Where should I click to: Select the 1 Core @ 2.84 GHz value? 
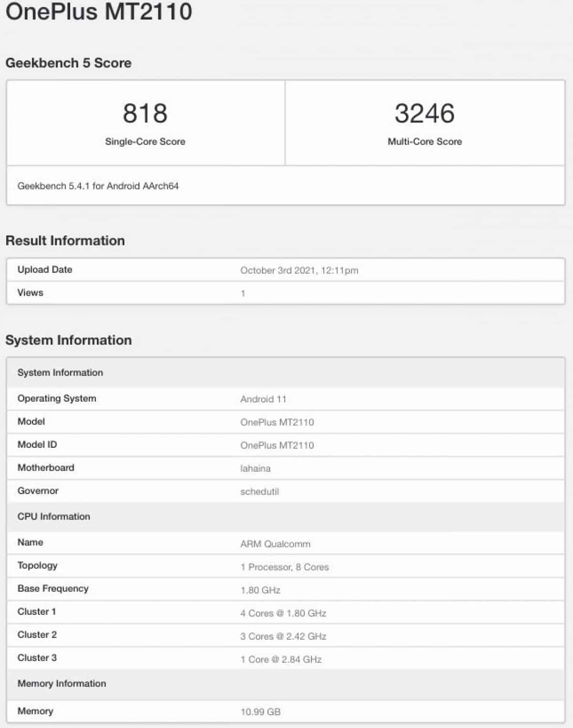coord(281,660)
